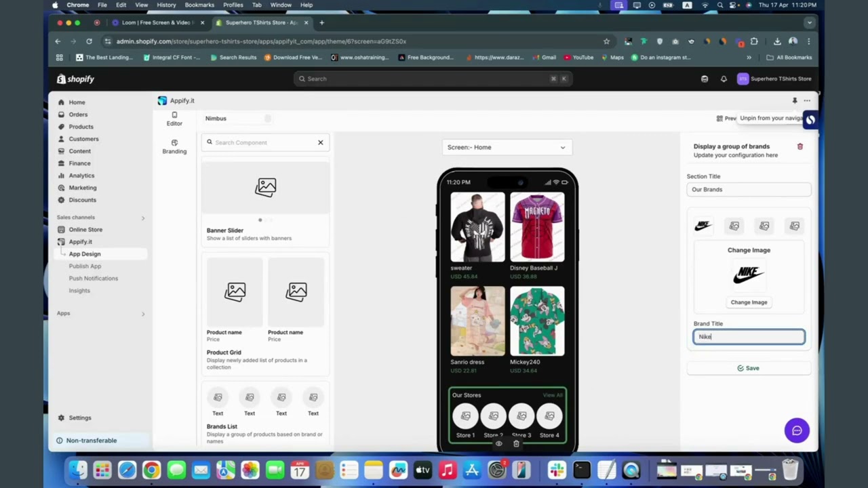This screenshot has height=488, width=868.
Task: Open the All Bookmarks folder
Action: 789,58
